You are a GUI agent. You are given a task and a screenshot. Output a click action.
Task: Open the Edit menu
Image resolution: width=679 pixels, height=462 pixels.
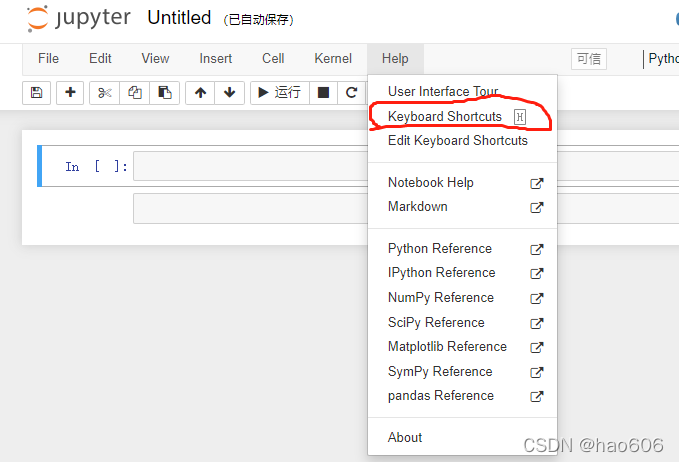(x=100, y=58)
